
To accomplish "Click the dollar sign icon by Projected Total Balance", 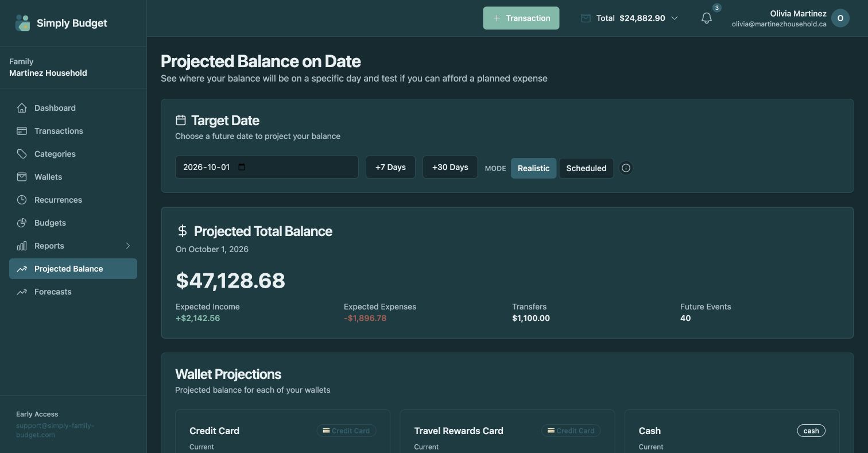I will coord(183,231).
